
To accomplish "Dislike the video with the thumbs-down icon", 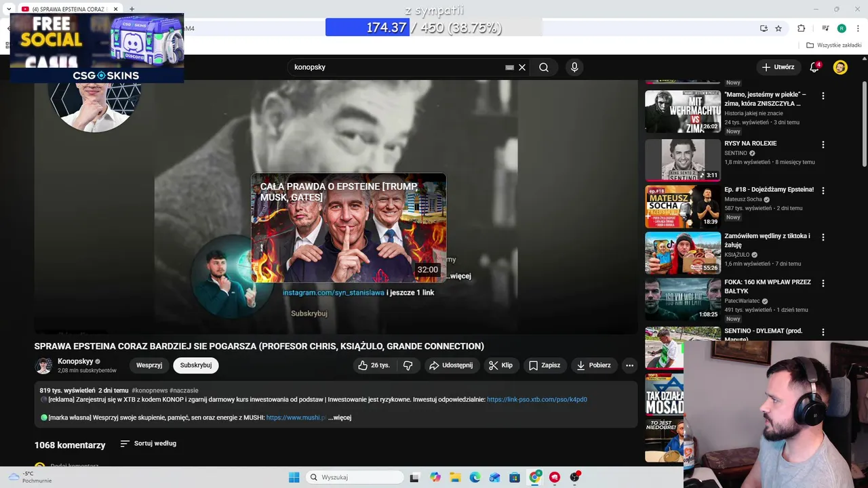I will [x=408, y=365].
